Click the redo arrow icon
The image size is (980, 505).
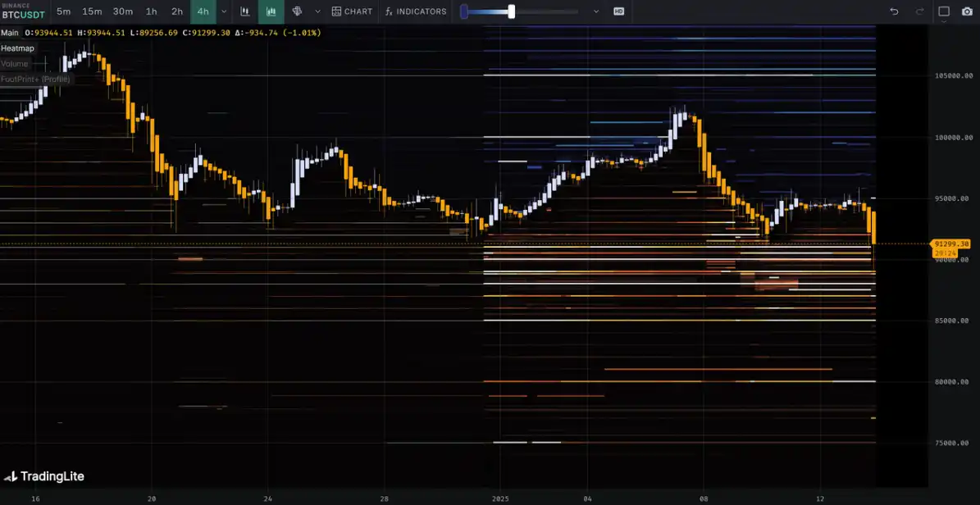(x=919, y=11)
